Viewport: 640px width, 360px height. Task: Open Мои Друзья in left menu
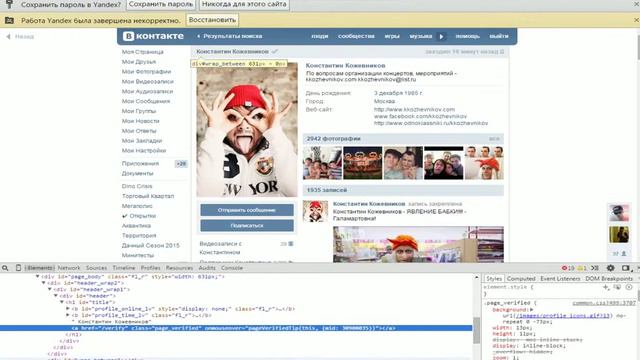click(139, 62)
